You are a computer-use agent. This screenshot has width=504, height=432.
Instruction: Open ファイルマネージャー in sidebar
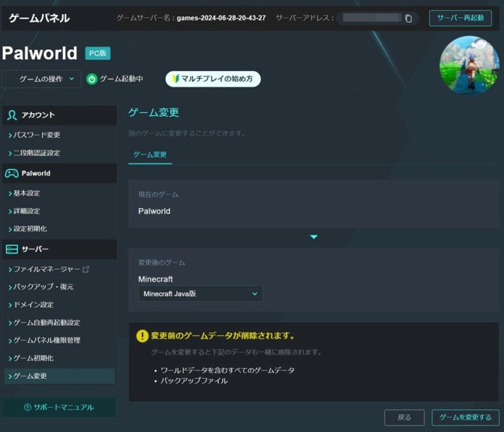tap(48, 269)
